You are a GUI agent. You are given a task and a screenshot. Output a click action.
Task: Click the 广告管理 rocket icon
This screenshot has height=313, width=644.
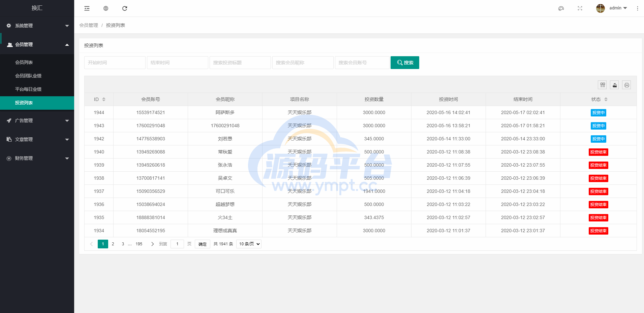coord(9,120)
